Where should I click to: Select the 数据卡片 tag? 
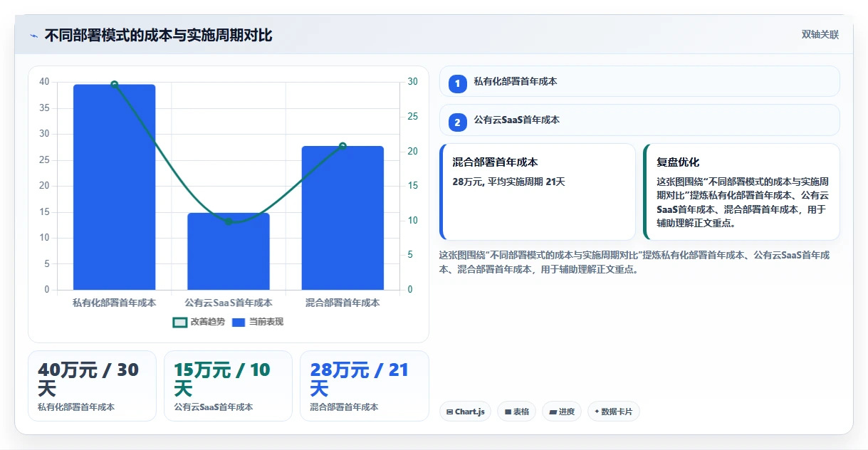click(x=613, y=412)
